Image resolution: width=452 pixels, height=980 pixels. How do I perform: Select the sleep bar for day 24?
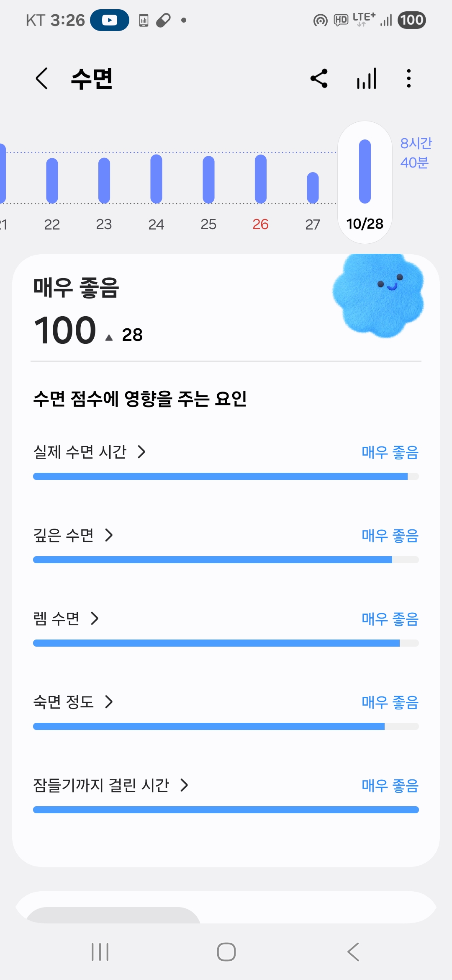coord(156,179)
